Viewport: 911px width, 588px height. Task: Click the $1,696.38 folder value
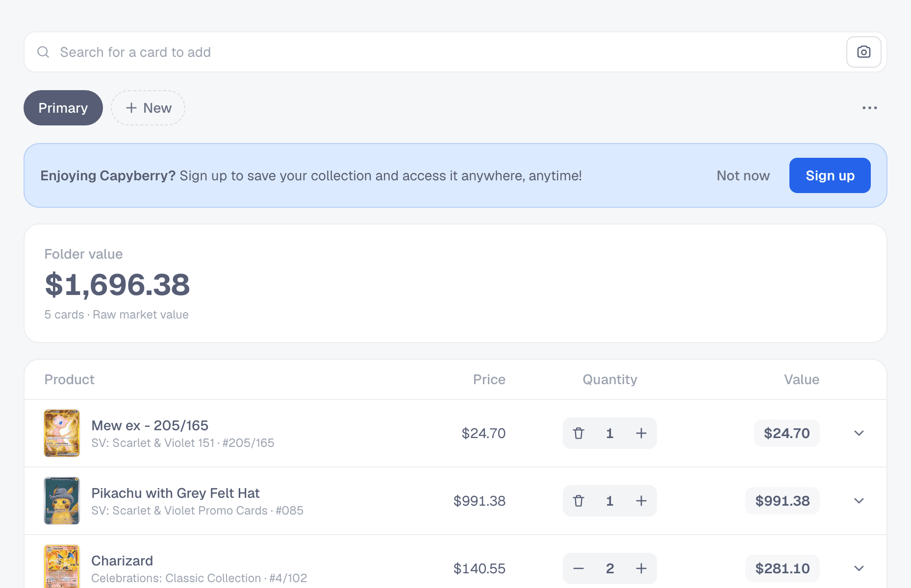(x=117, y=285)
